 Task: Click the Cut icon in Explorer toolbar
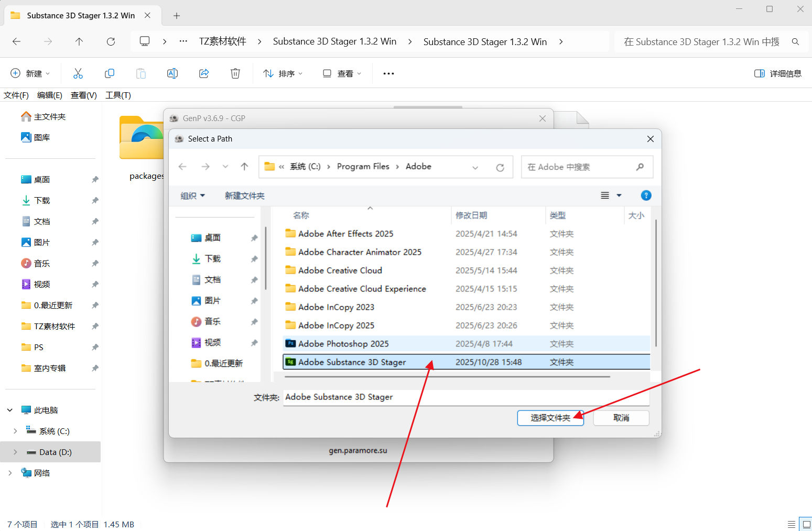[x=78, y=73]
